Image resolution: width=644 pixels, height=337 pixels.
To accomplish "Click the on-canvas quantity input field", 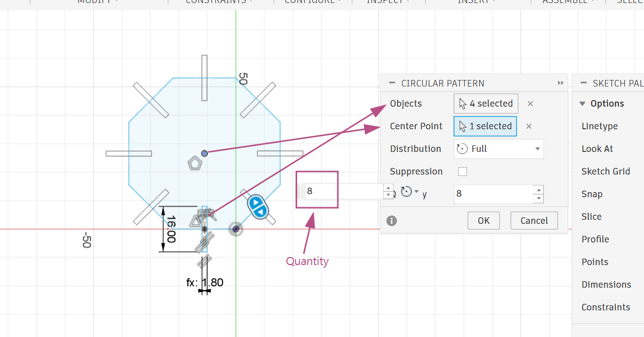I will [343, 191].
